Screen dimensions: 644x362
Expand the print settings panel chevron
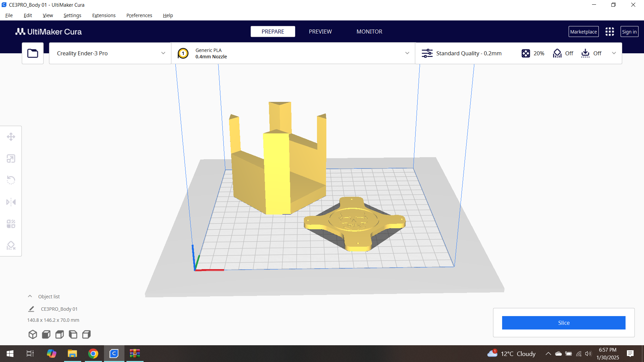coord(614,53)
